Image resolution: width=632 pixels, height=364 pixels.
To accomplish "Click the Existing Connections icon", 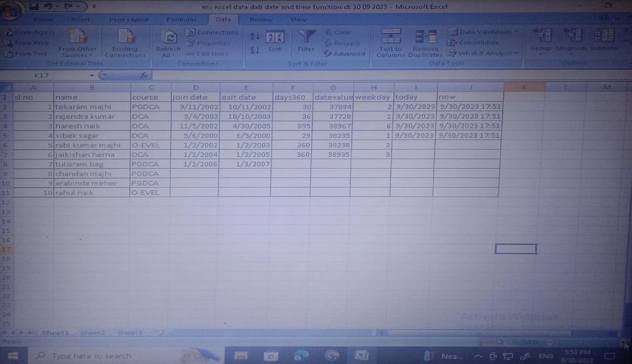I will tap(125, 37).
